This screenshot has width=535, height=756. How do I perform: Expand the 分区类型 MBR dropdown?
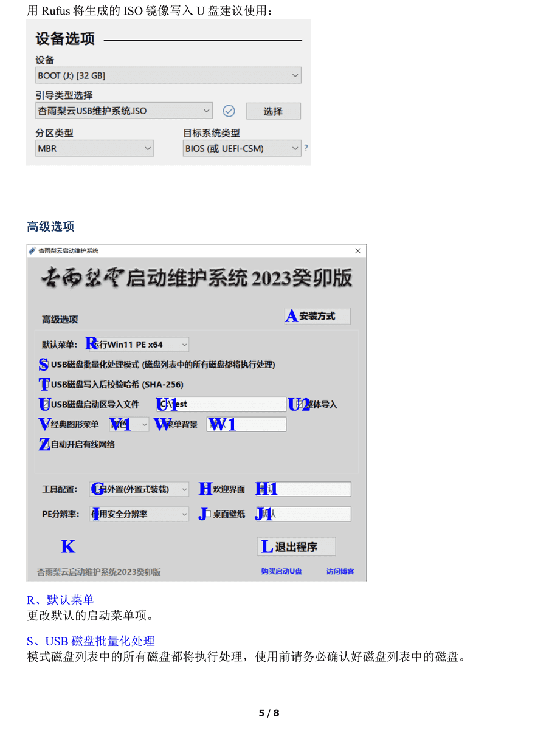95,148
